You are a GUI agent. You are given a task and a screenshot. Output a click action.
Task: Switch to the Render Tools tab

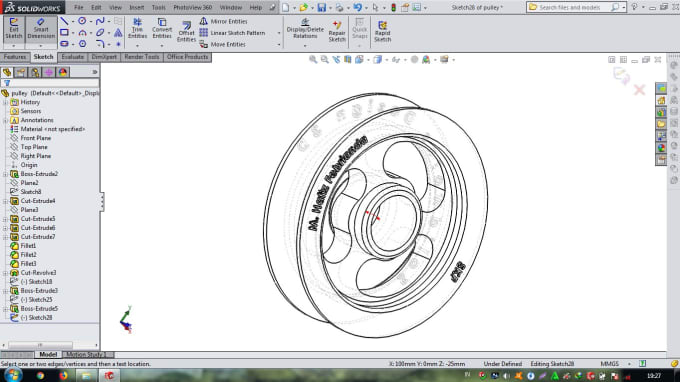(x=141, y=57)
